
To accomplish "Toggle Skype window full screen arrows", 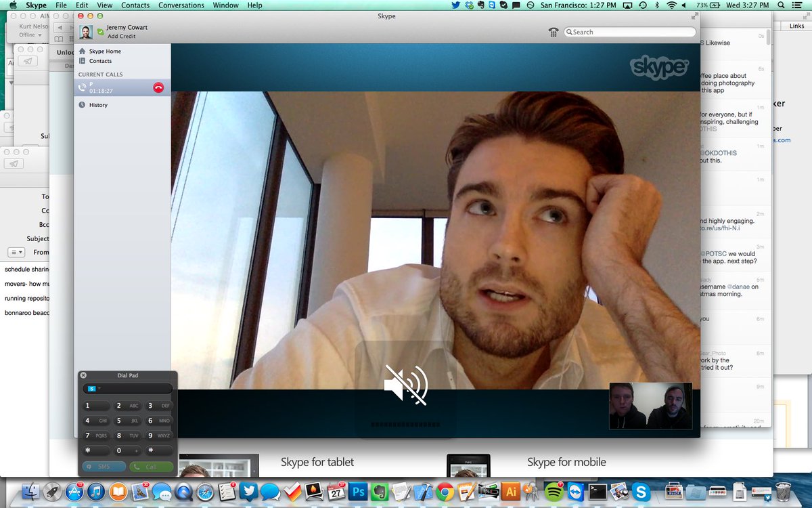I will (x=695, y=16).
